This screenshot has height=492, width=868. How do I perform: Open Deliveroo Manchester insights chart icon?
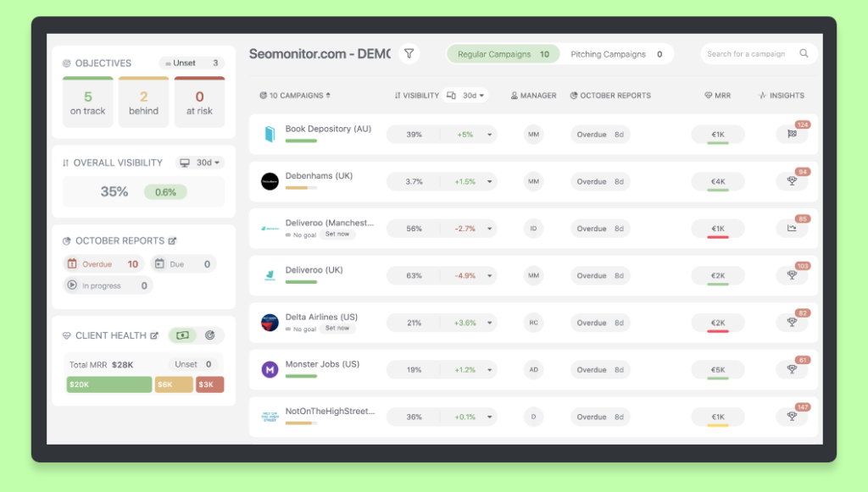(792, 228)
